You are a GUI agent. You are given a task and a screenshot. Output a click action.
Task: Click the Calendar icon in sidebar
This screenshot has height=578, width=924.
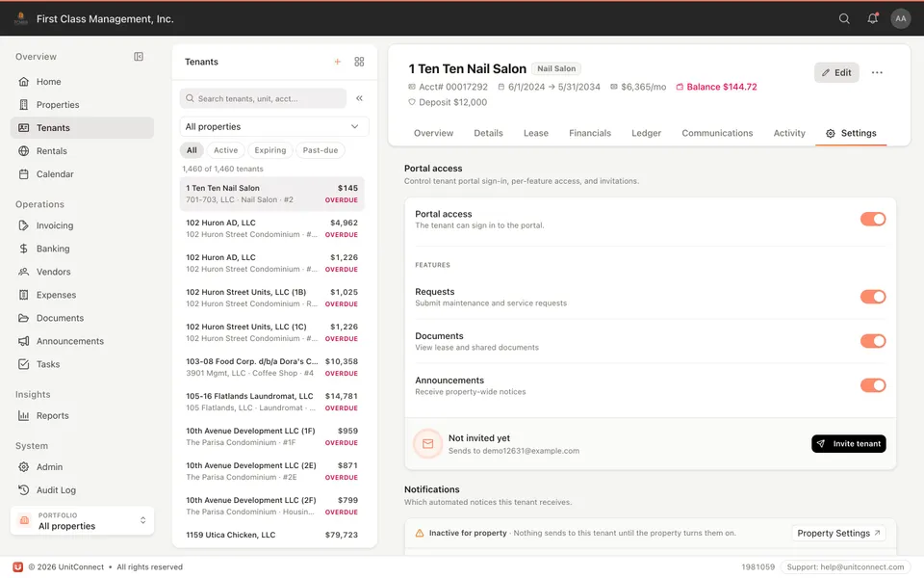pyautogui.click(x=23, y=174)
